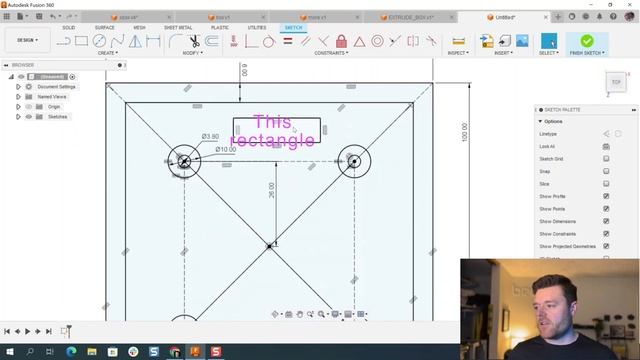Image resolution: width=640 pixels, height=360 pixels.
Task: Play the timeline with the play button
Action: [27, 331]
